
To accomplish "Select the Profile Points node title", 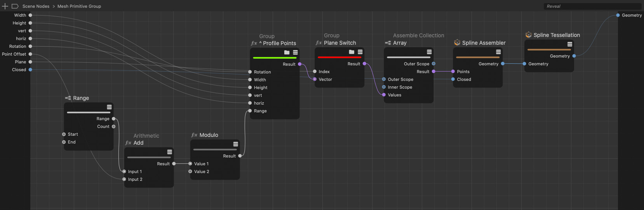I will click(x=279, y=43).
